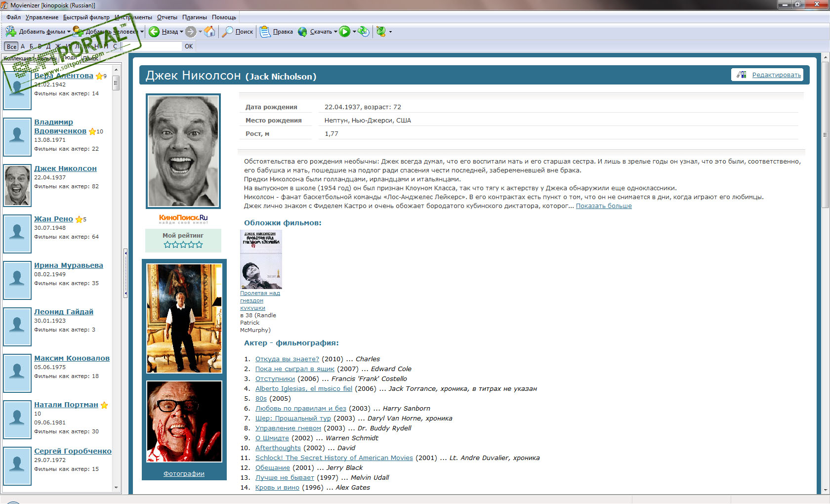Screen dimensions: 830x504
Task: Open the КиноПоиск.Ru logo link
Action: 183,218
